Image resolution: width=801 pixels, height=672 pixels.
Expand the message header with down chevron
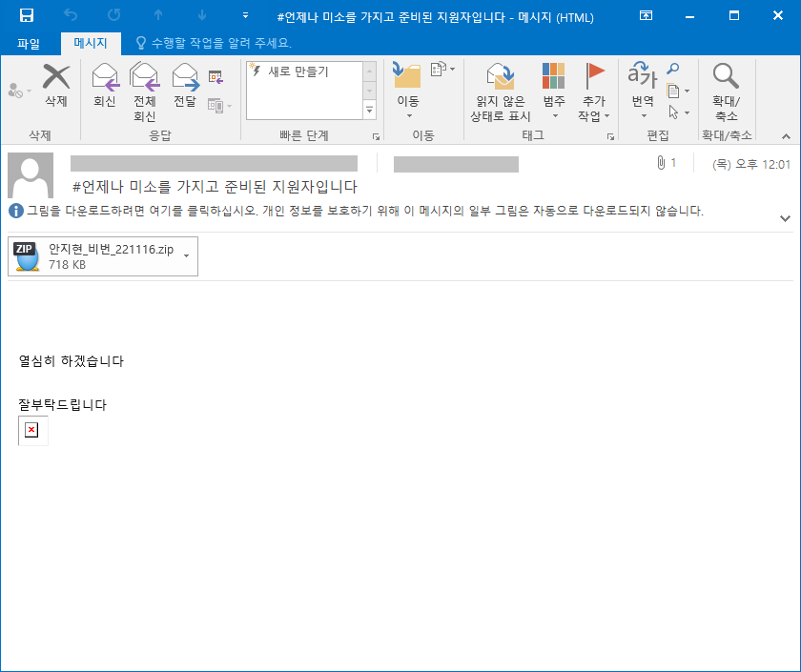[x=785, y=218]
